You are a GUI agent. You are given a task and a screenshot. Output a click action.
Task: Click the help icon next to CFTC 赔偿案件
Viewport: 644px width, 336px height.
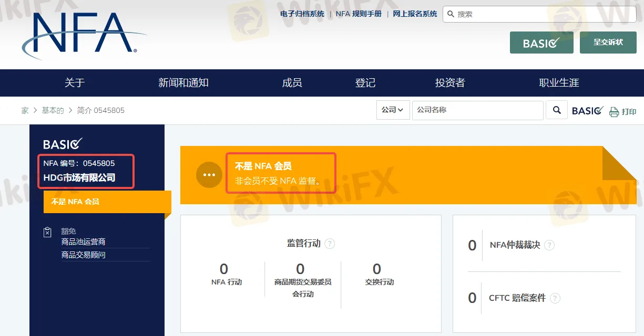(x=555, y=298)
